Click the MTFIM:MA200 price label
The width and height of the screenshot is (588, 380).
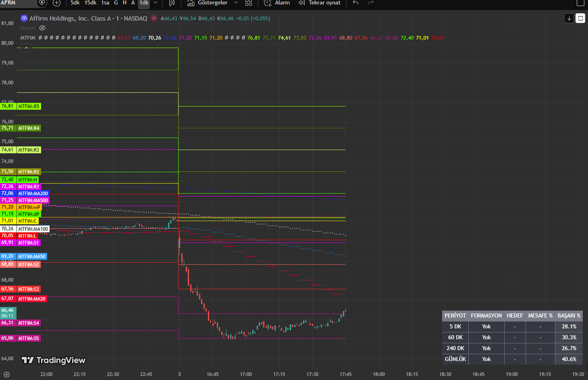[33, 194]
